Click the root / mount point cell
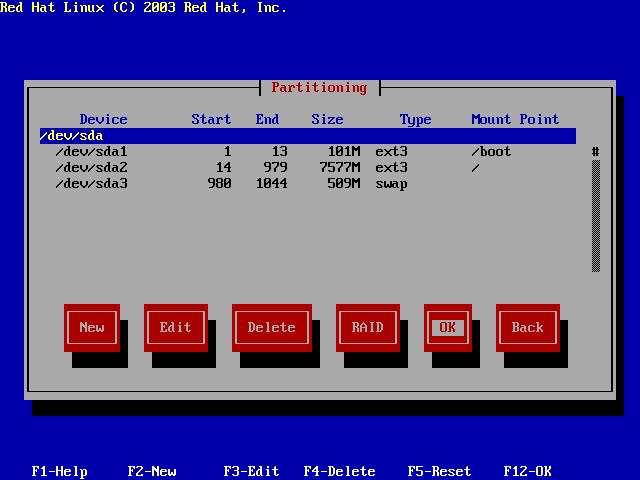This screenshot has height=480, width=640. point(476,167)
